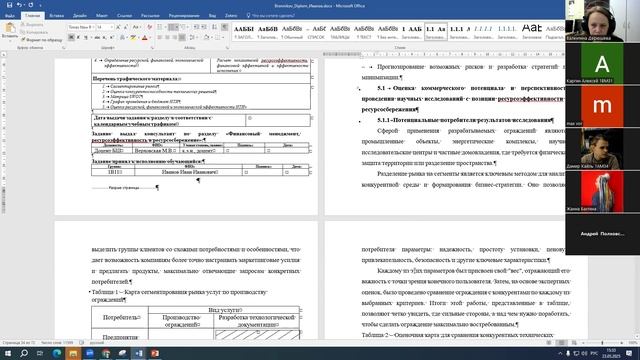640x360 pixels.
Task: Open the Paragraph dialog launcher
Action: click(227, 48)
